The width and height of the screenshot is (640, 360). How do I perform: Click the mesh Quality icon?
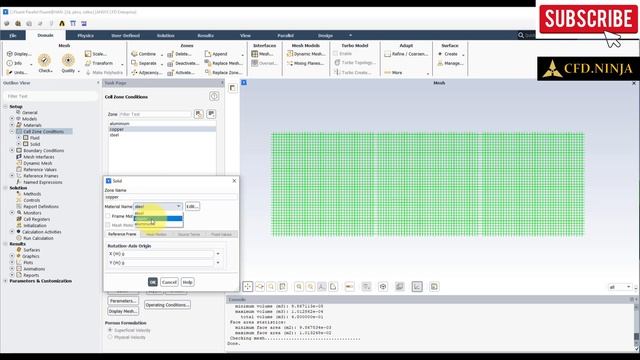tap(68, 63)
